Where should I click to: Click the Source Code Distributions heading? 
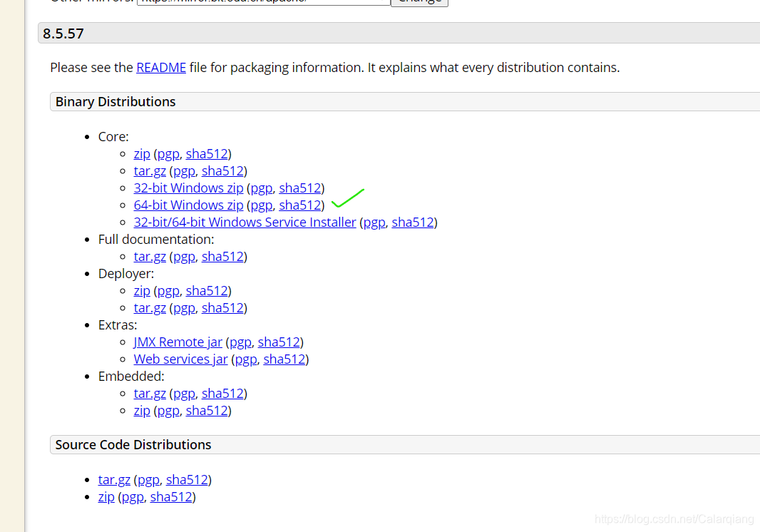(133, 445)
